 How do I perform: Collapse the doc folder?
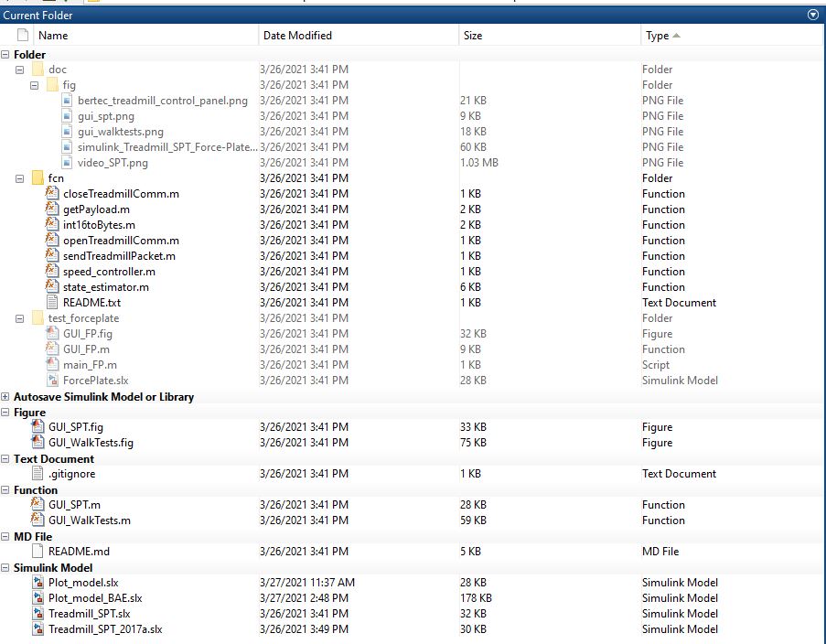19,70
